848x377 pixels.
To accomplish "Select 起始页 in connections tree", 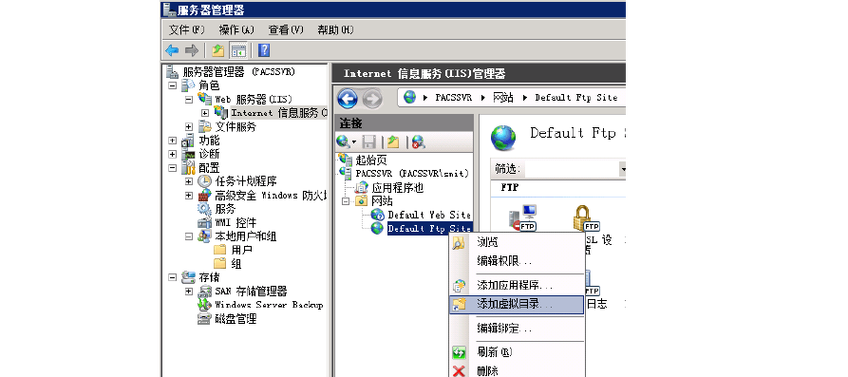I will tap(372, 160).
